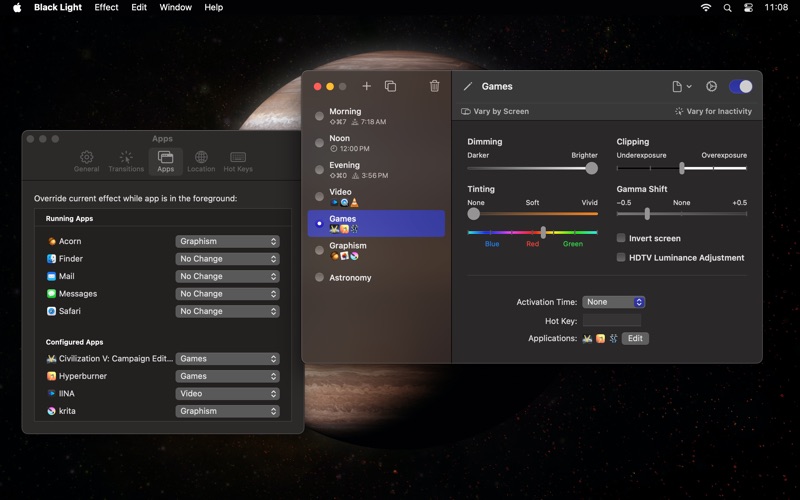The width and height of the screenshot is (800, 500).
Task: Click the Tinting intensity slider knob
Action: 473,214
